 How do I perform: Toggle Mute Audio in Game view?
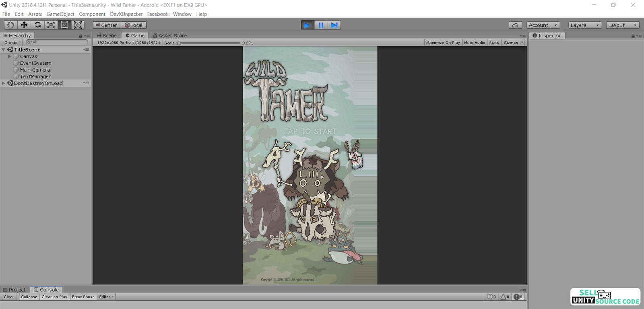475,43
